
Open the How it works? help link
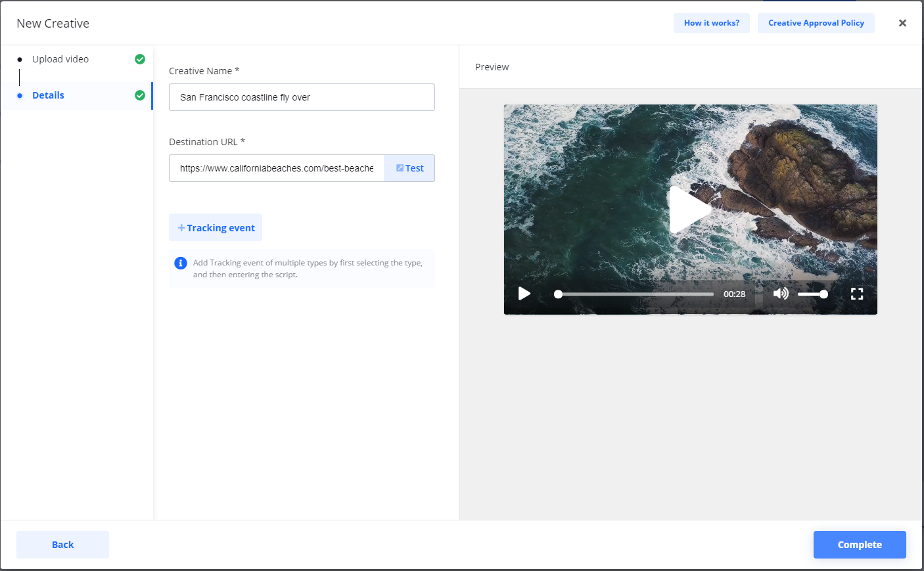click(711, 23)
